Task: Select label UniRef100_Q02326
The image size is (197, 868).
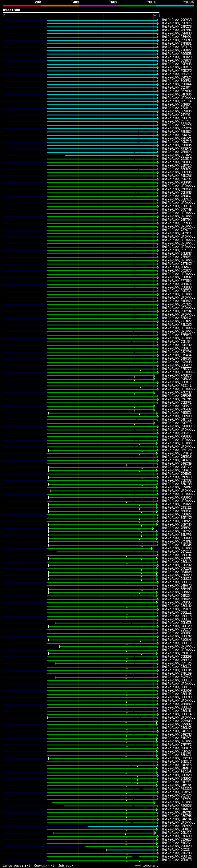Action: tap(177, 304)
